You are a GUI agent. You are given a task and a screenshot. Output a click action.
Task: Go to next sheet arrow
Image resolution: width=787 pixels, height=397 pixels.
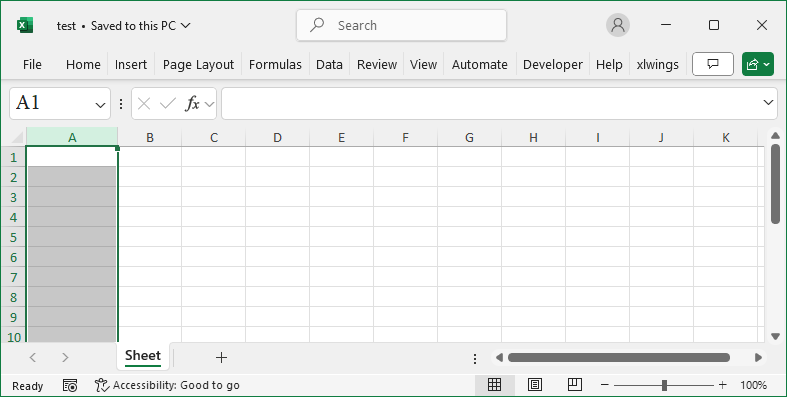[x=65, y=357]
